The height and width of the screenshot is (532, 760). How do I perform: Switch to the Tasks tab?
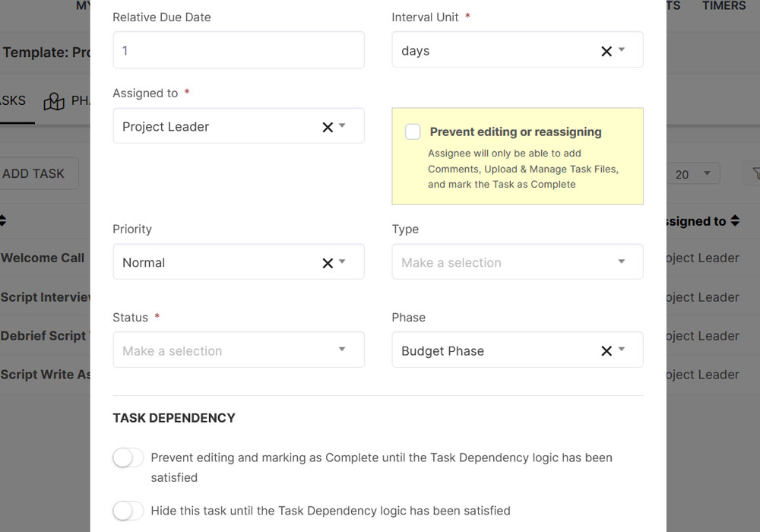pyautogui.click(x=13, y=100)
